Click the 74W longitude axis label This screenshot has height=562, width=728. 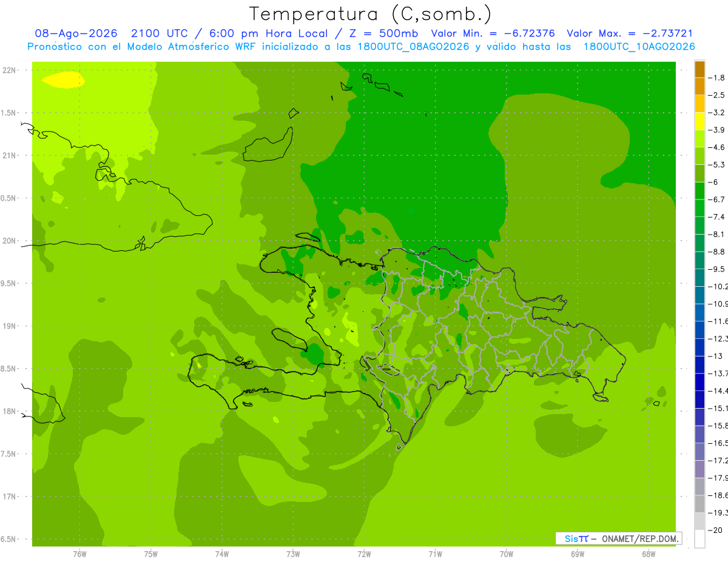(222, 554)
